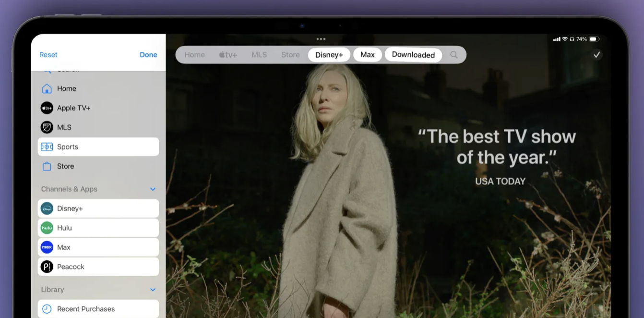Click the Disney+ channel icon
This screenshot has width=644, height=318.
tap(47, 208)
